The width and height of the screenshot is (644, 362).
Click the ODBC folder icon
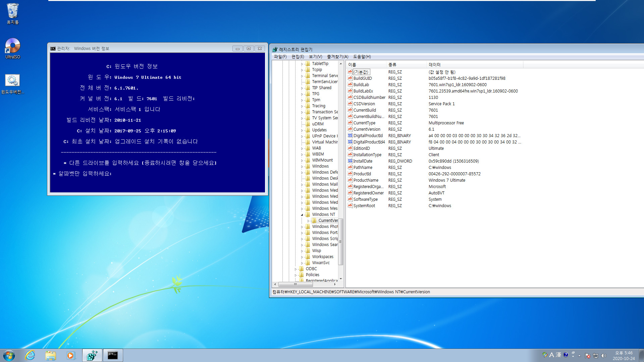tap(302, 269)
